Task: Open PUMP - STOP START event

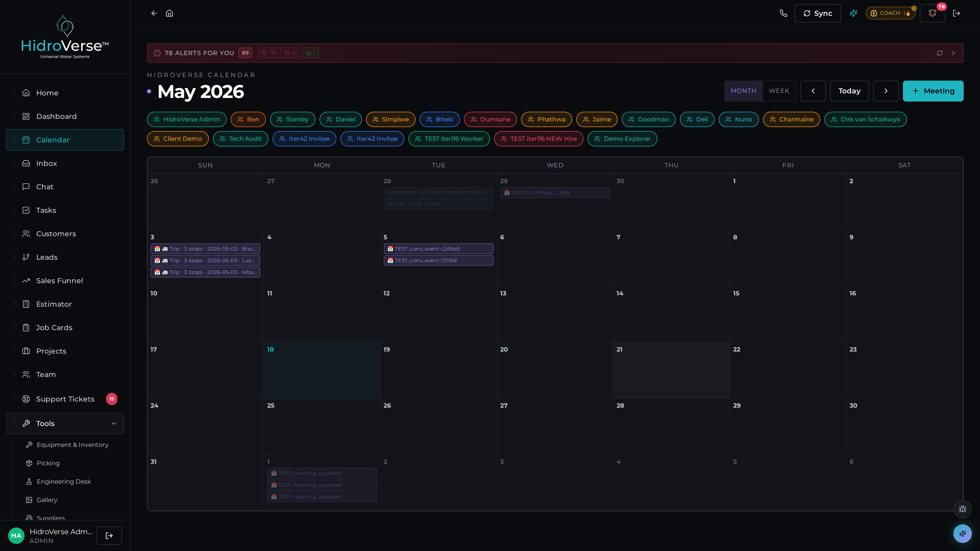Action: click(x=439, y=205)
